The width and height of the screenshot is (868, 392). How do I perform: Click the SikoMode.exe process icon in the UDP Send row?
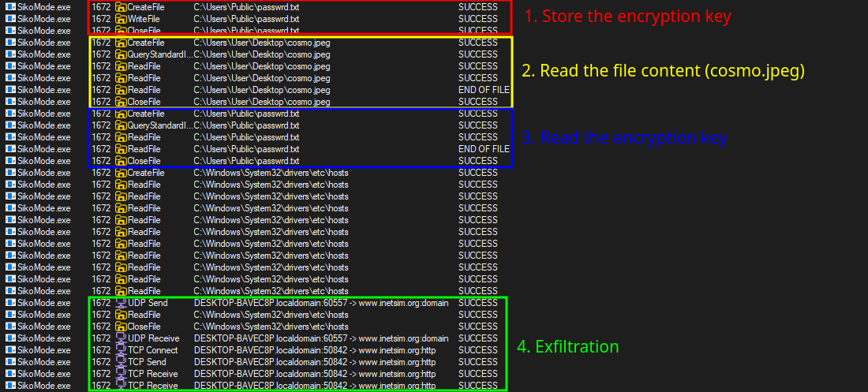tap(10, 303)
